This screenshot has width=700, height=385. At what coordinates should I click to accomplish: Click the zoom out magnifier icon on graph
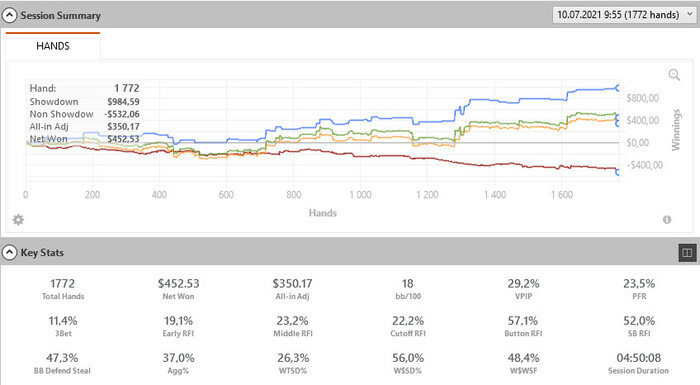coord(674,75)
